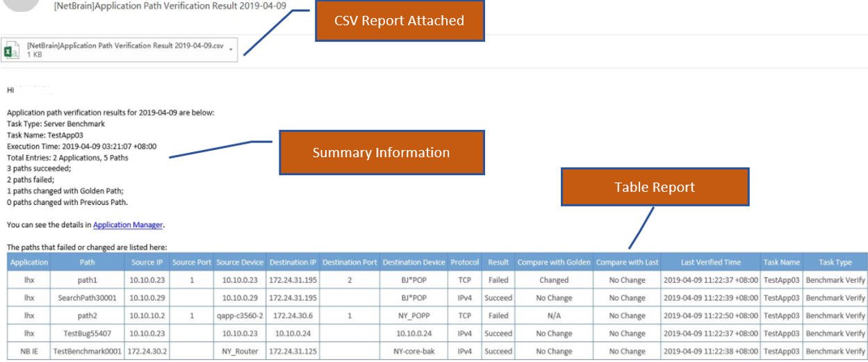Viewport: 868px width, 362px height.
Task: Click the Path column header
Action: [88, 263]
